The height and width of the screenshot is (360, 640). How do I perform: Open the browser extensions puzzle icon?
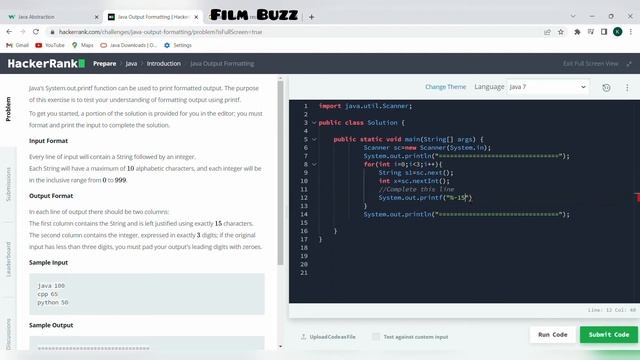pos(577,32)
